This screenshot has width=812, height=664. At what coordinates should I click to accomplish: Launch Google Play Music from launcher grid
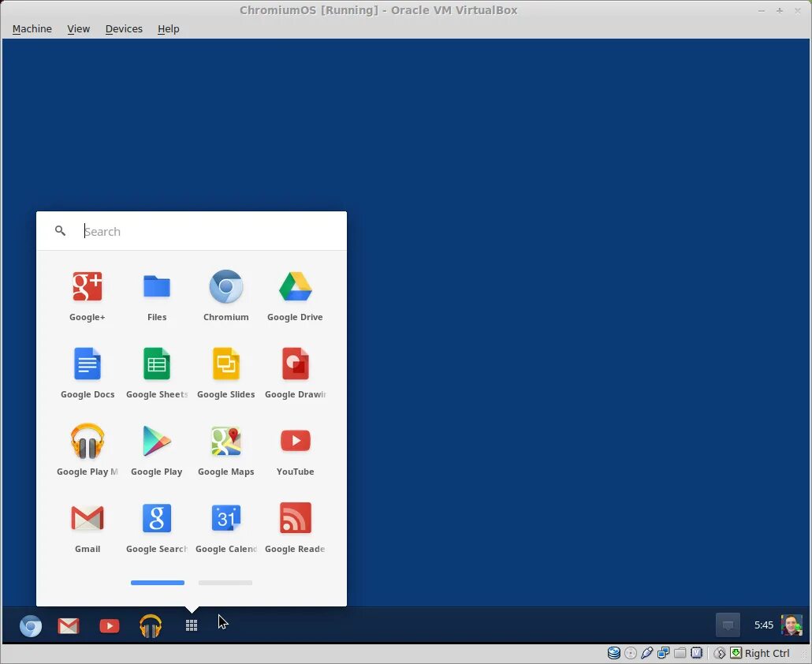87,442
